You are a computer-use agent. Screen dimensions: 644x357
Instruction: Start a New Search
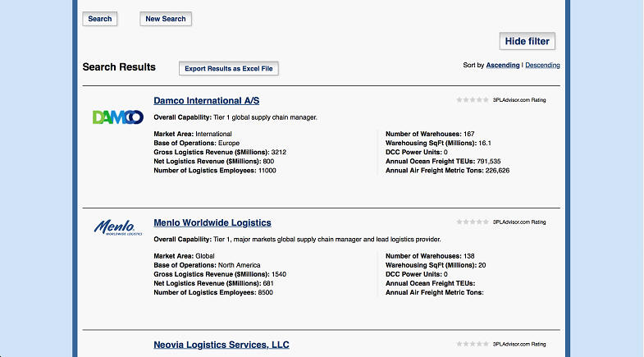(166, 19)
